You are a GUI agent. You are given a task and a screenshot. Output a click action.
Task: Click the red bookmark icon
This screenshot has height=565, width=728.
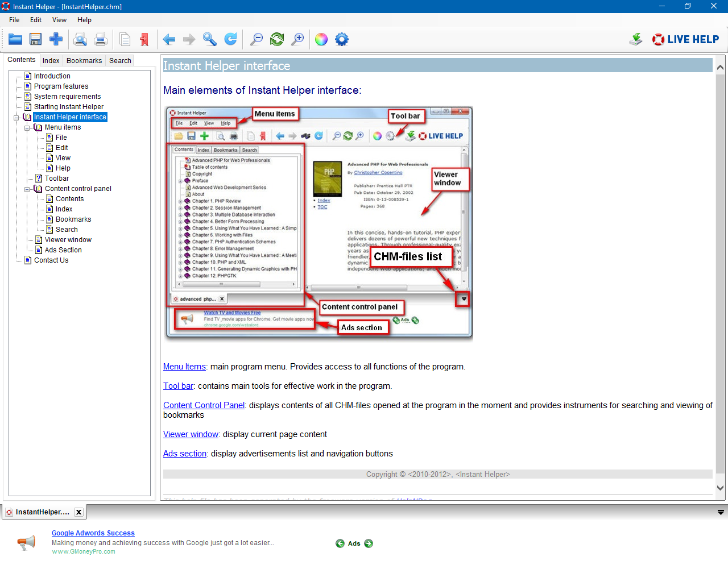tap(144, 39)
